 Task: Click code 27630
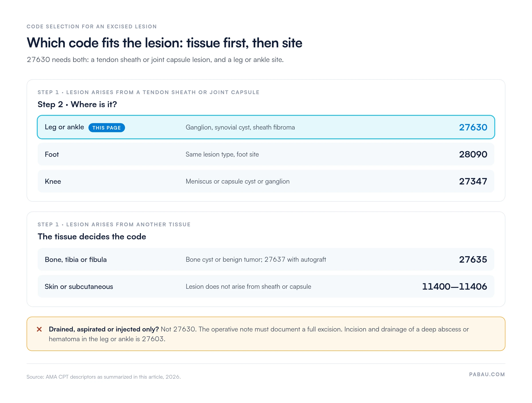point(473,127)
